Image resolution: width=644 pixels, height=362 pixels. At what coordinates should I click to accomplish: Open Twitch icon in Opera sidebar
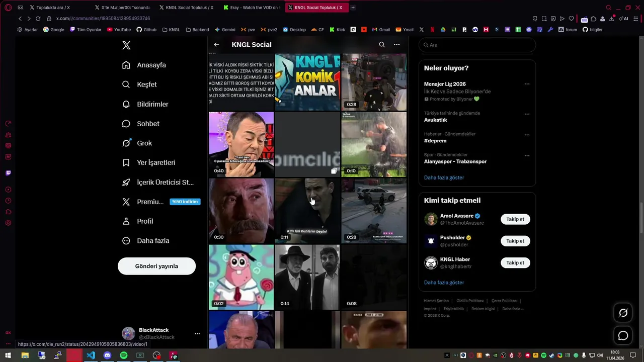(8, 173)
